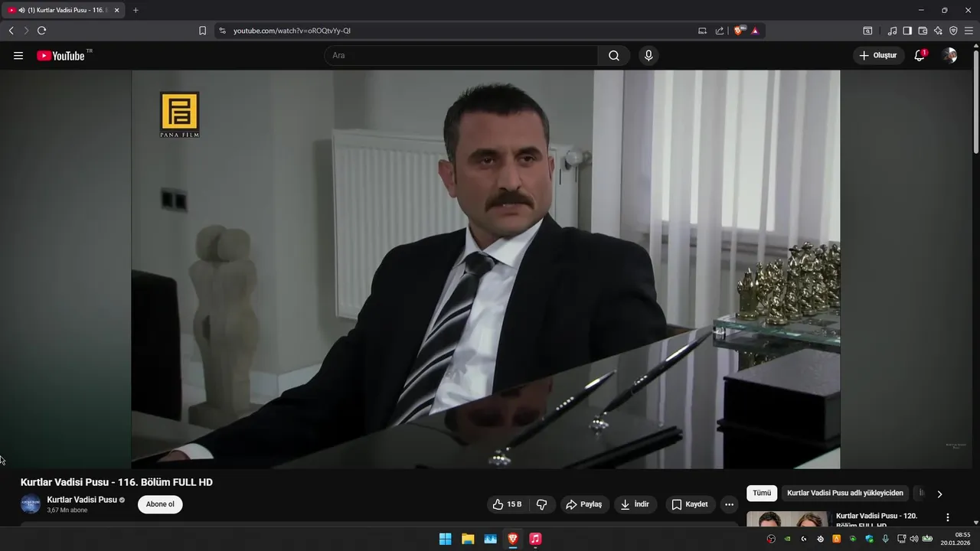Open Brave browser taskbar icon
The image size is (980, 551).
513,539
